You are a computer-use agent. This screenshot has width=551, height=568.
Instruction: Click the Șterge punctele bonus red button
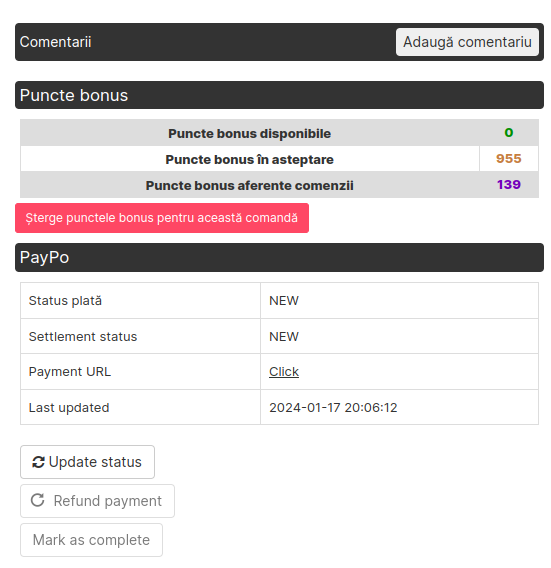point(162,218)
